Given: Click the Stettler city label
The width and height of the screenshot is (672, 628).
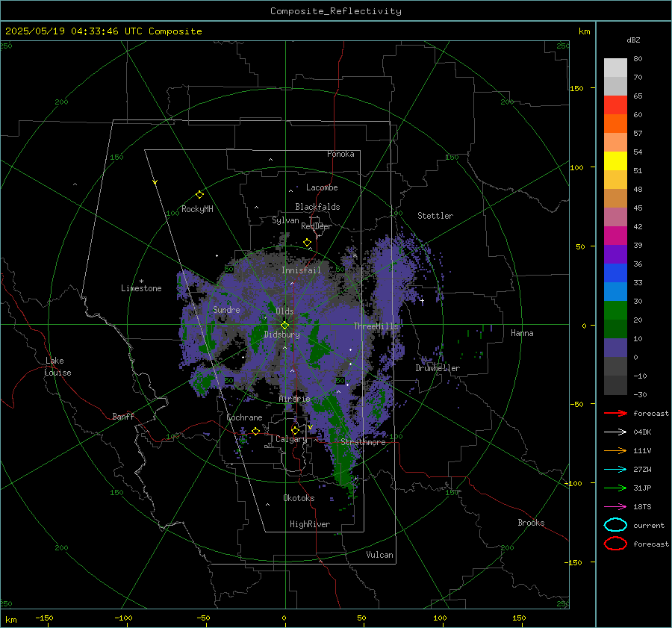Looking at the screenshot, I should point(435,216).
